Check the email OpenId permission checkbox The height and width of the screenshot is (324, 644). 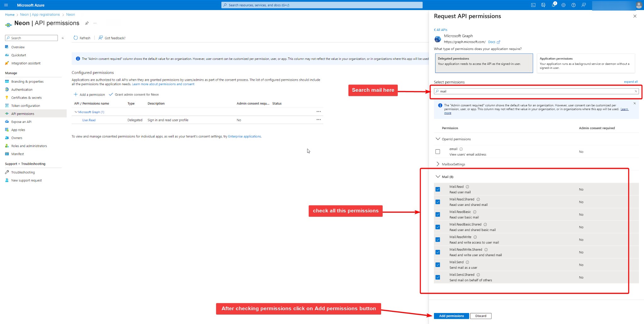pyautogui.click(x=438, y=152)
